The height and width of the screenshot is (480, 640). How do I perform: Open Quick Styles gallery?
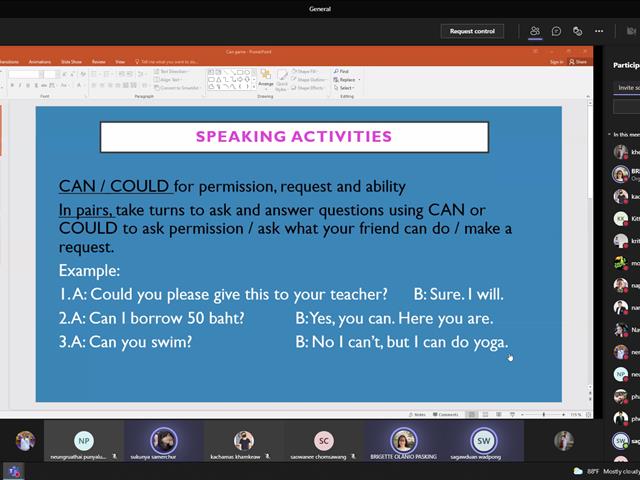coord(282,80)
